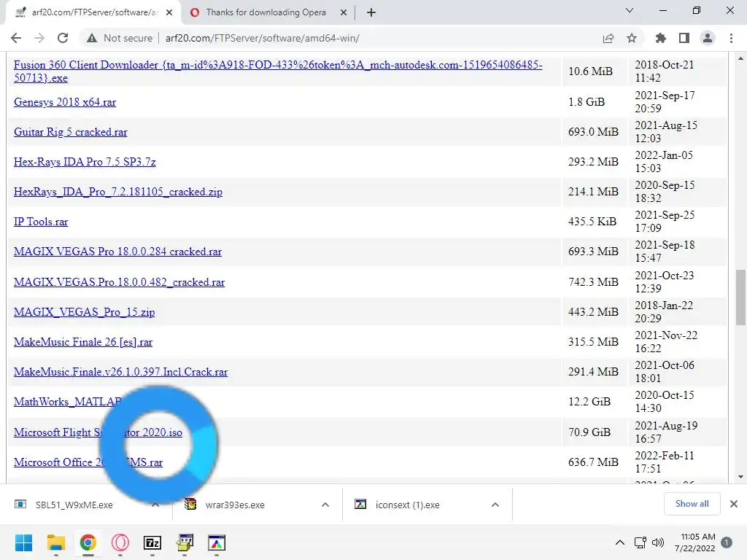Close the downloads bar
This screenshot has width=747, height=560.
[x=734, y=504]
